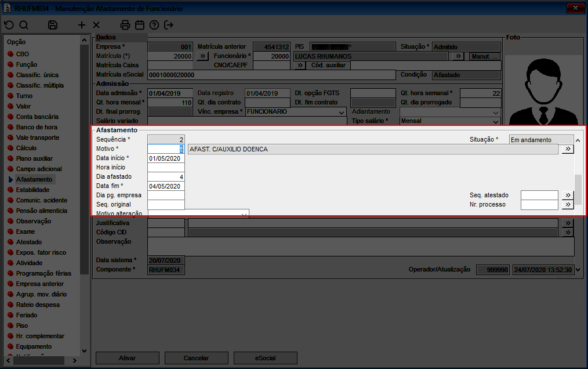Click lookup arrows beside Motivo description

point(568,149)
